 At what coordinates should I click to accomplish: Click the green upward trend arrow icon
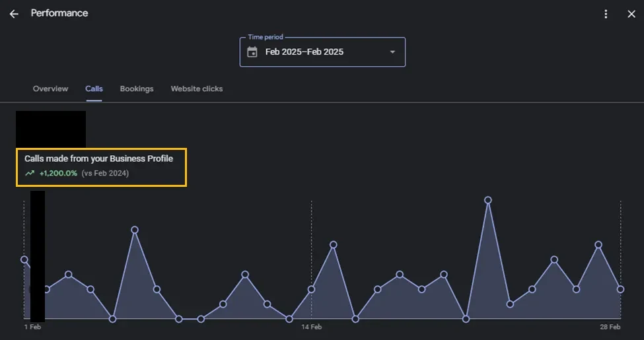pyautogui.click(x=30, y=173)
